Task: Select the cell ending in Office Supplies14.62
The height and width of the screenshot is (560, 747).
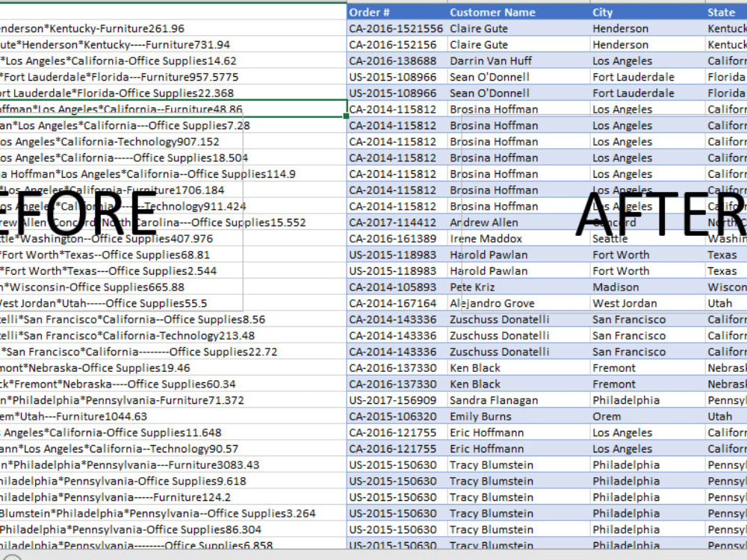Action: (173, 61)
